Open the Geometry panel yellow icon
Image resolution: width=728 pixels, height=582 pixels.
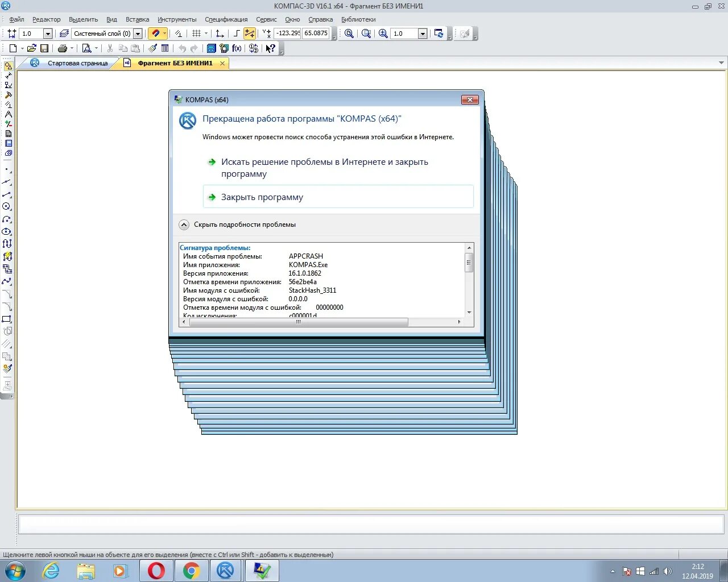point(8,66)
